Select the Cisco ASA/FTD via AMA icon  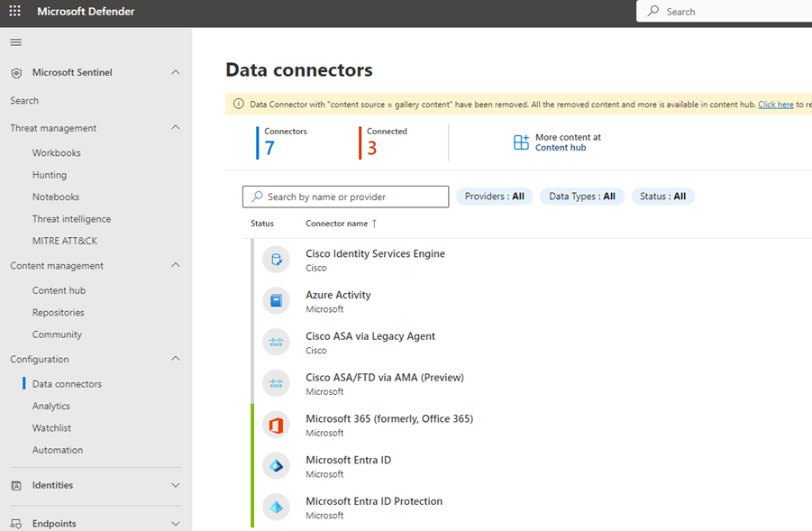276,383
